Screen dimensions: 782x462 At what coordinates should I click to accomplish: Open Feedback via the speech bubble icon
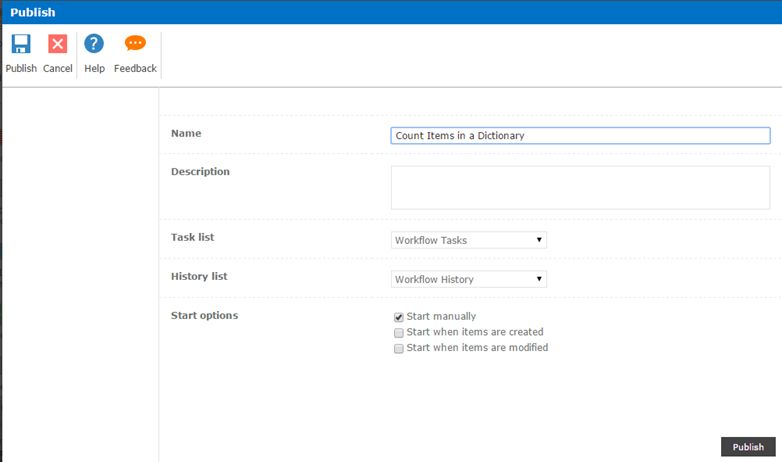(135, 44)
